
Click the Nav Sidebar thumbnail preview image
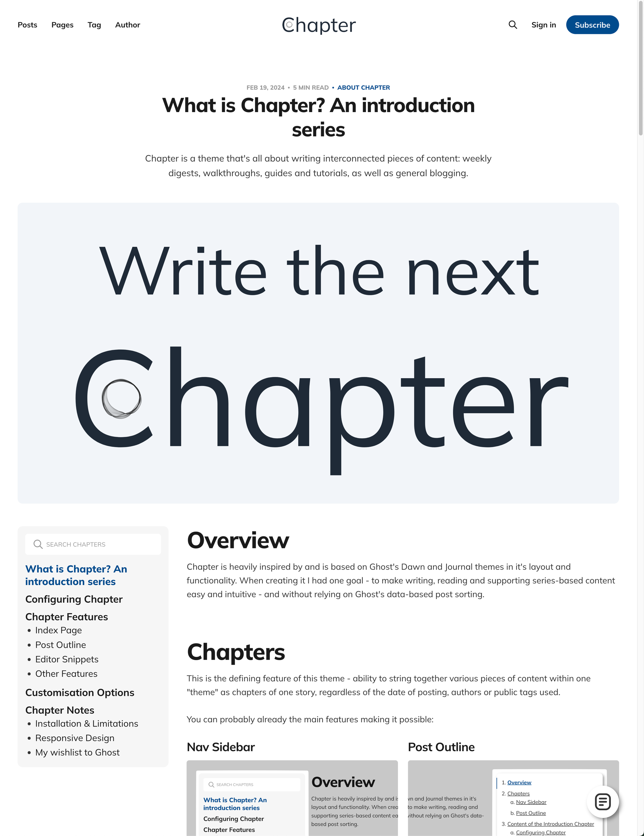292,802
